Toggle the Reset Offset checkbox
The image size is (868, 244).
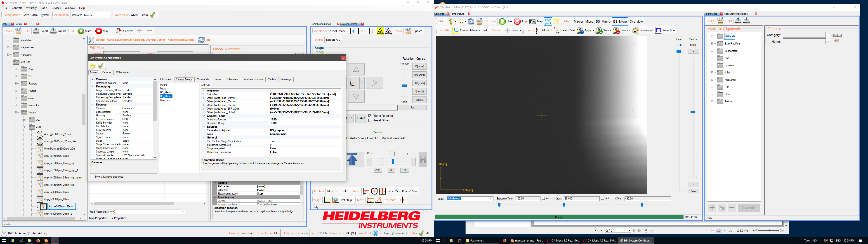370,120
